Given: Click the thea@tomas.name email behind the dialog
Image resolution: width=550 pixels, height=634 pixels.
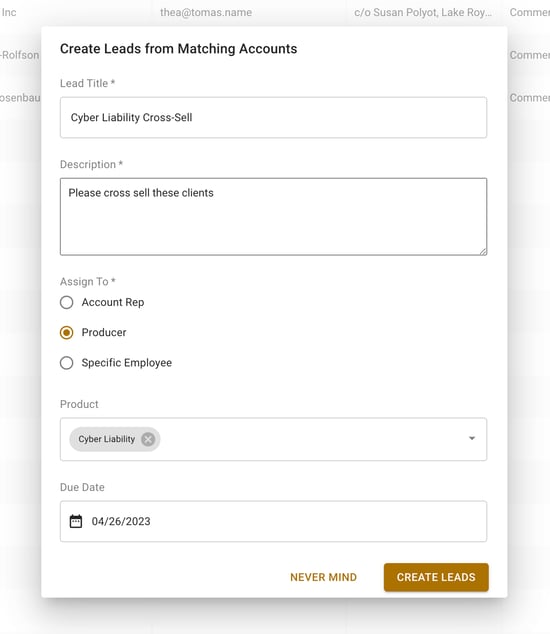Looking at the screenshot, I should [x=206, y=13].
